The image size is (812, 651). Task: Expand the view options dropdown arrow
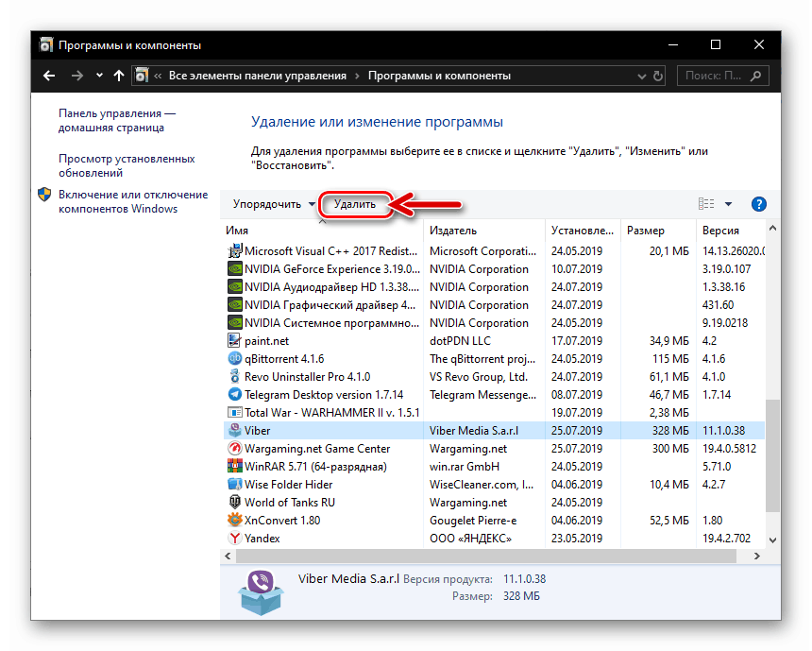coord(728,204)
